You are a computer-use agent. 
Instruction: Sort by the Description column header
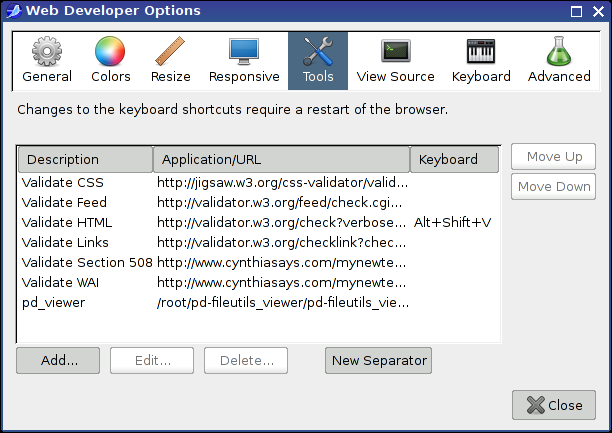pyautogui.click(x=85, y=159)
